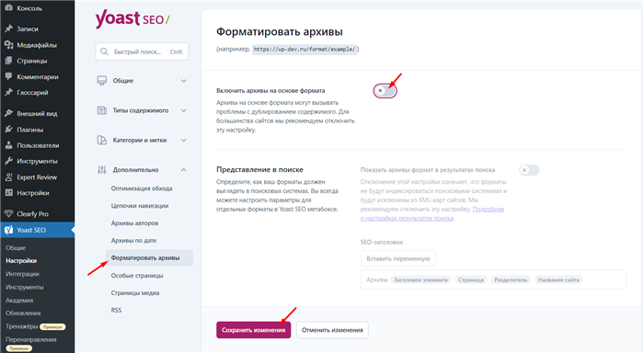
Task: Click the example URL https://wp-dev.ru/format/example/
Action: click(x=305, y=50)
